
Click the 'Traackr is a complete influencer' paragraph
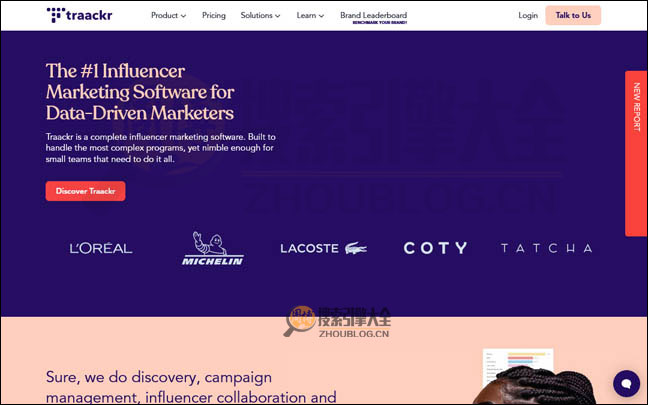tap(161, 148)
